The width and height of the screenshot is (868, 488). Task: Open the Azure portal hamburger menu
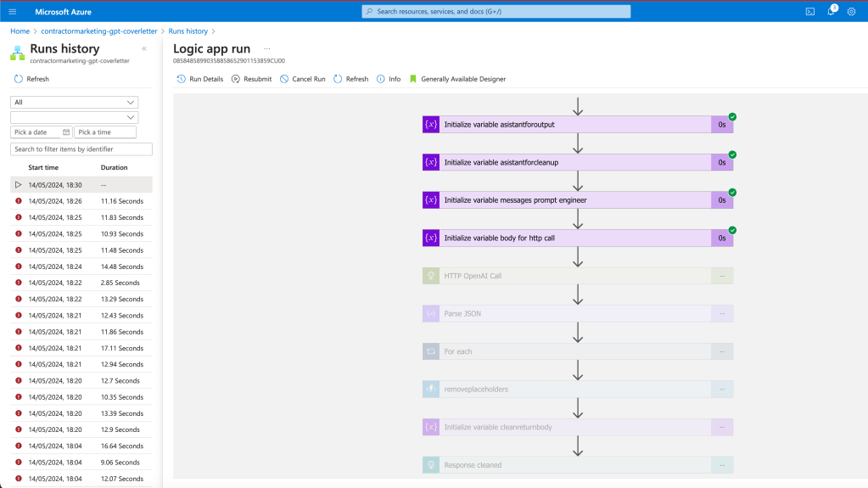pyautogui.click(x=13, y=12)
